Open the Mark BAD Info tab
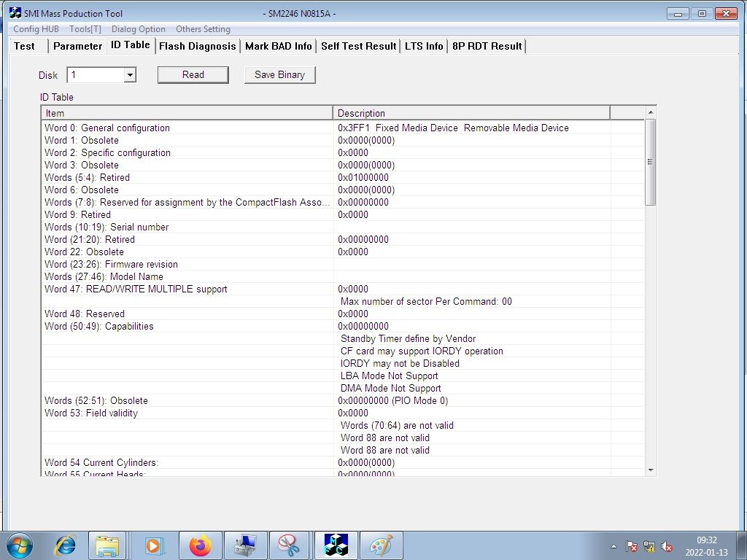The height and width of the screenshot is (560, 747). click(278, 46)
